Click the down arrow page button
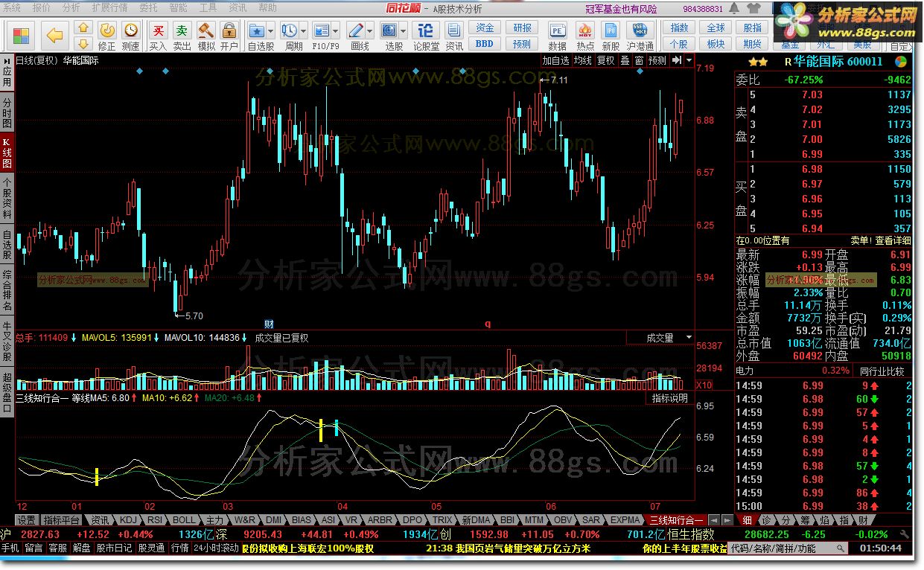Image resolution: width=924 pixels, height=570 pixels. (x=83, y=42)
